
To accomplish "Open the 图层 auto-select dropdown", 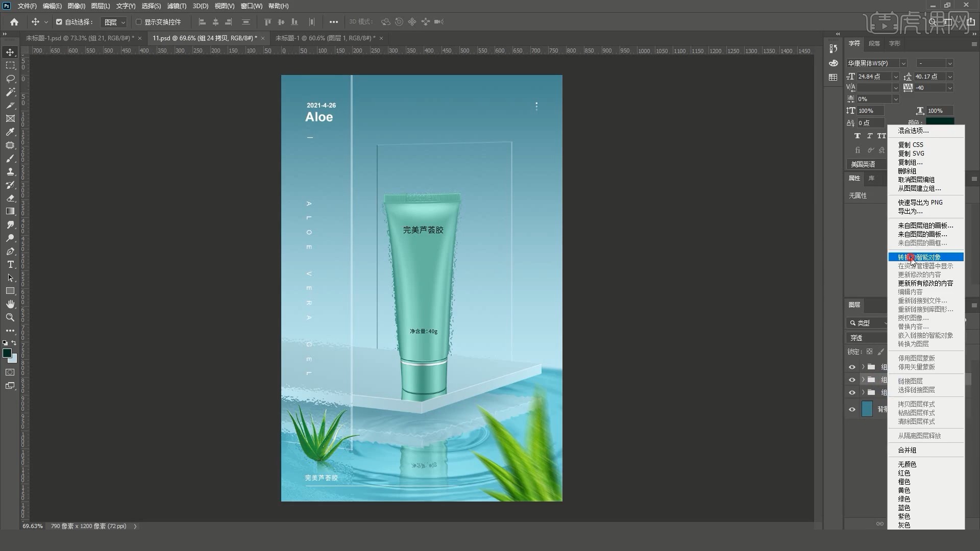I will pyautogui.click(x=114, y=22).
